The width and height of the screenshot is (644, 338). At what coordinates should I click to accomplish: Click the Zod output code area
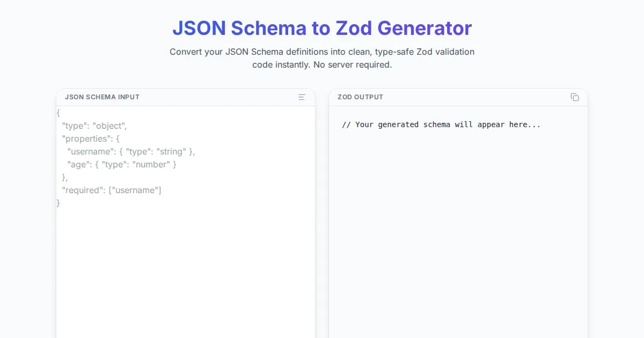tap(458, 215)
